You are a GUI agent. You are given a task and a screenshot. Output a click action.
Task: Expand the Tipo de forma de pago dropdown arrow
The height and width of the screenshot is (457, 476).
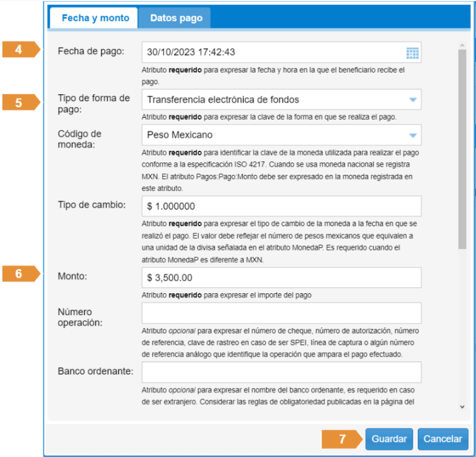(x=413, y=99)
